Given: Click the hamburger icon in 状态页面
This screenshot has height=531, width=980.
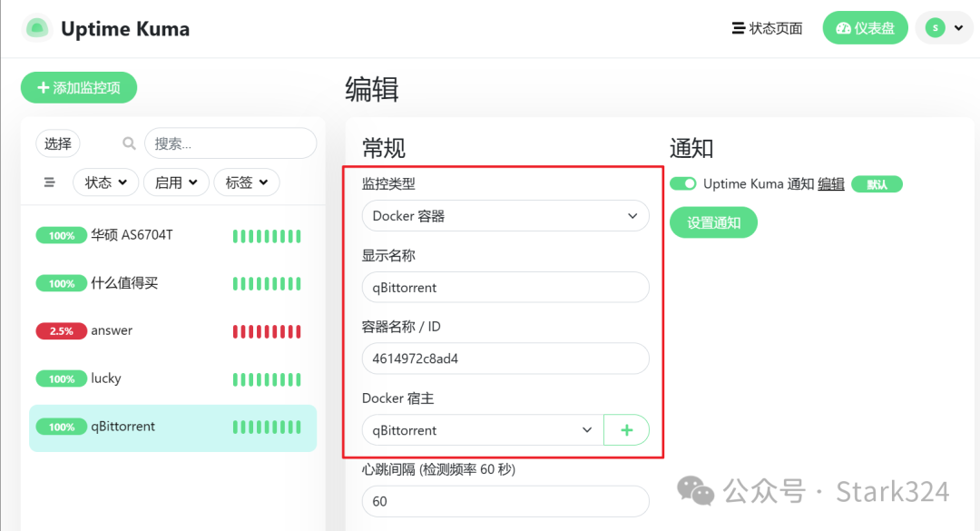Looking at the screenshot, I should point(738,28).
